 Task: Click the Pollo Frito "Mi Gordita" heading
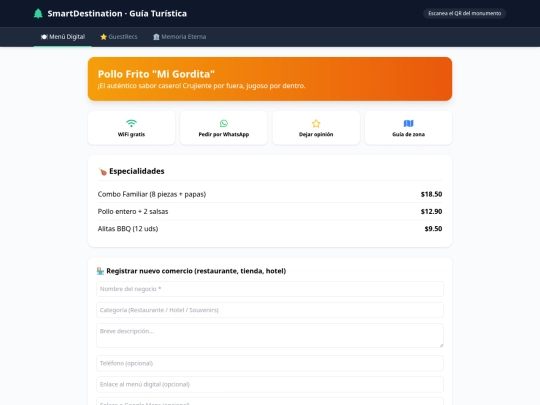[x=156, y=74]
